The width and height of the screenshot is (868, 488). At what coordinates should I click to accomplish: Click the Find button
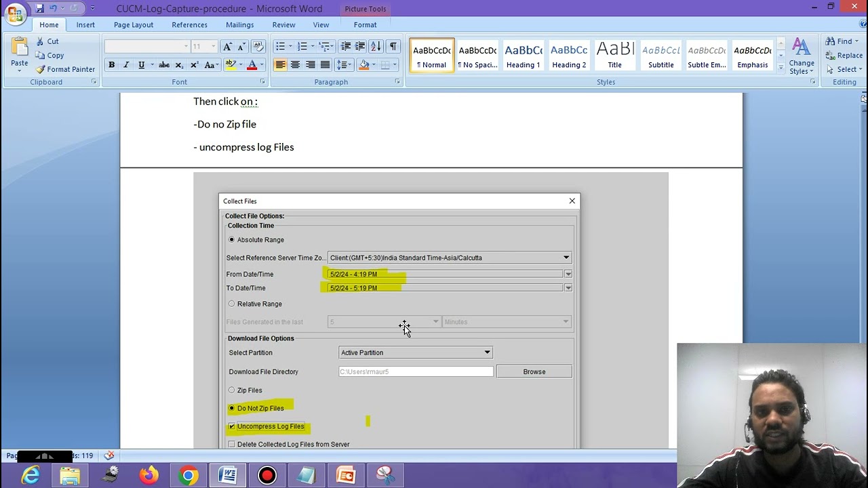click(843, 41)
